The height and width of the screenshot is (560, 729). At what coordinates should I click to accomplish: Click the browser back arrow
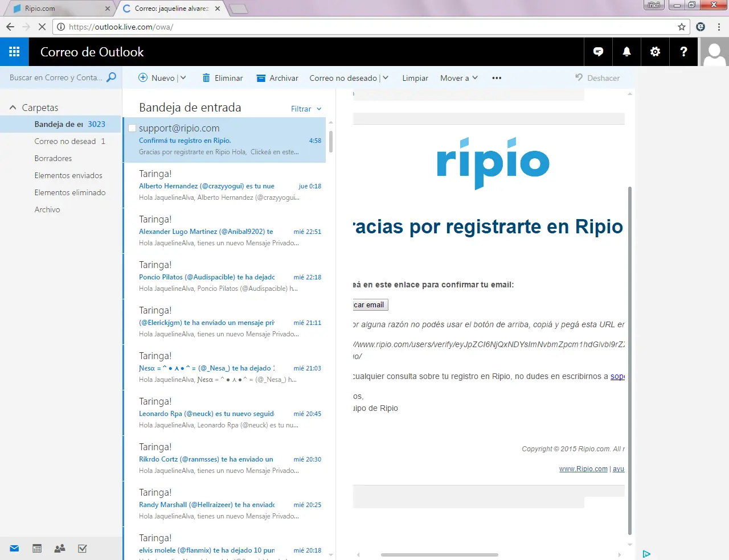10,27
